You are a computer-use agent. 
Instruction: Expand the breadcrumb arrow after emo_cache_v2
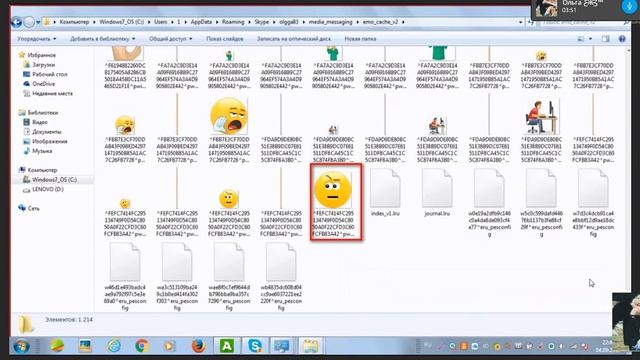point(403,22)
